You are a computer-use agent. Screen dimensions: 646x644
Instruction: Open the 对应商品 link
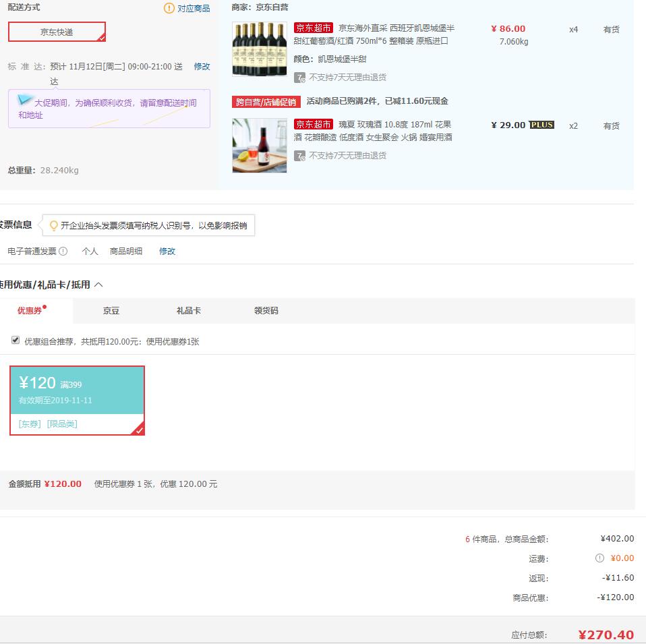pyautogui.click(x=194, y=8)
